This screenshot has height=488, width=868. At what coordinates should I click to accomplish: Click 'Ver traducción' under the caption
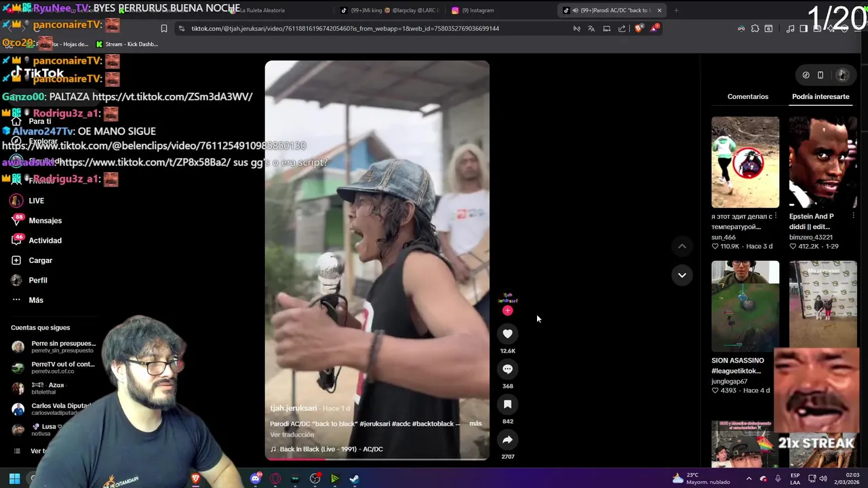click(292, 434)
